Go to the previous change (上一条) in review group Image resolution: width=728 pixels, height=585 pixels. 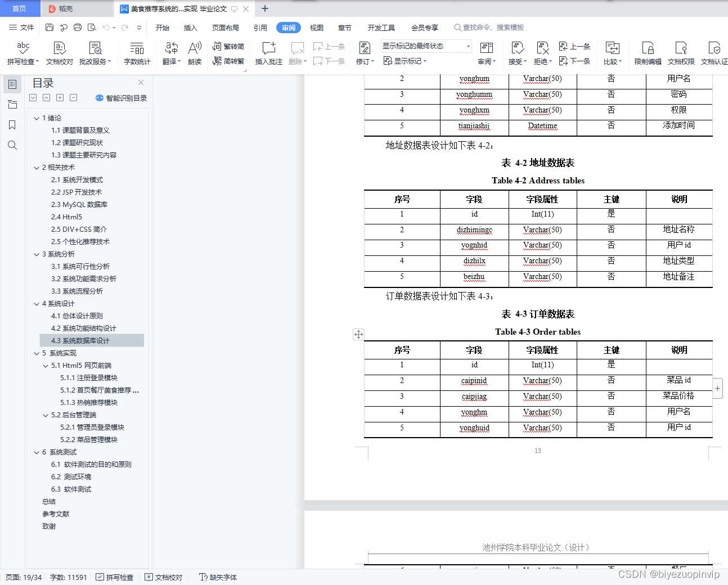(x=575, y=46)
